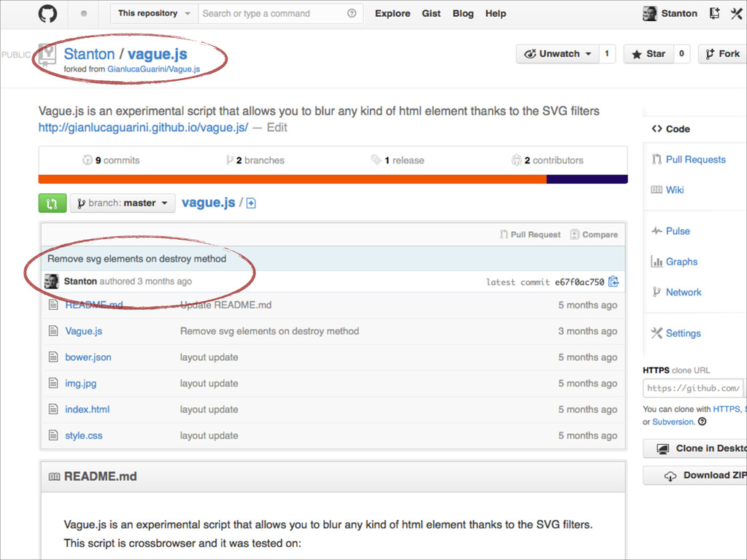Open the Pulse sidebar item
The image size is (747, 560).
[x=671, y=231]
